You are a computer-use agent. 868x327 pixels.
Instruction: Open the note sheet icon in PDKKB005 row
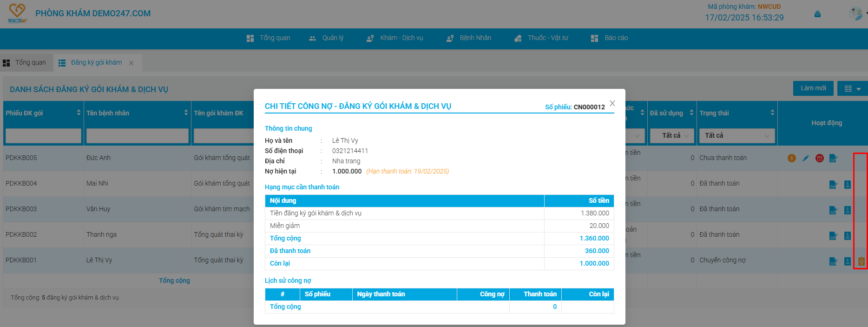834,158
